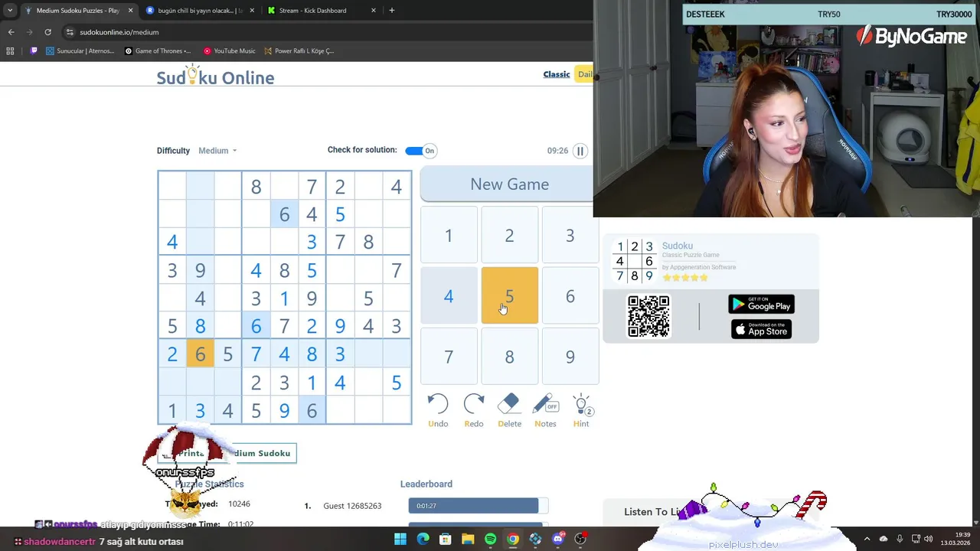The image size is (980, 551).
Task: Open the Windows Start menu
Action: (x=400, y=540)
